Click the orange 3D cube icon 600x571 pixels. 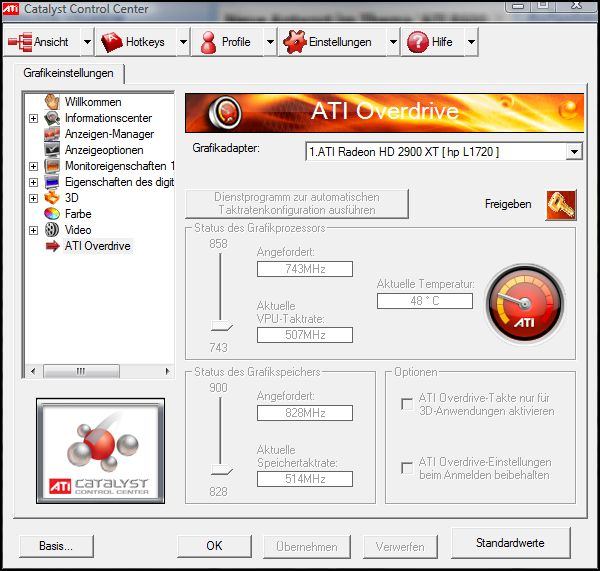pyautogui.click(x=52, y=198)
